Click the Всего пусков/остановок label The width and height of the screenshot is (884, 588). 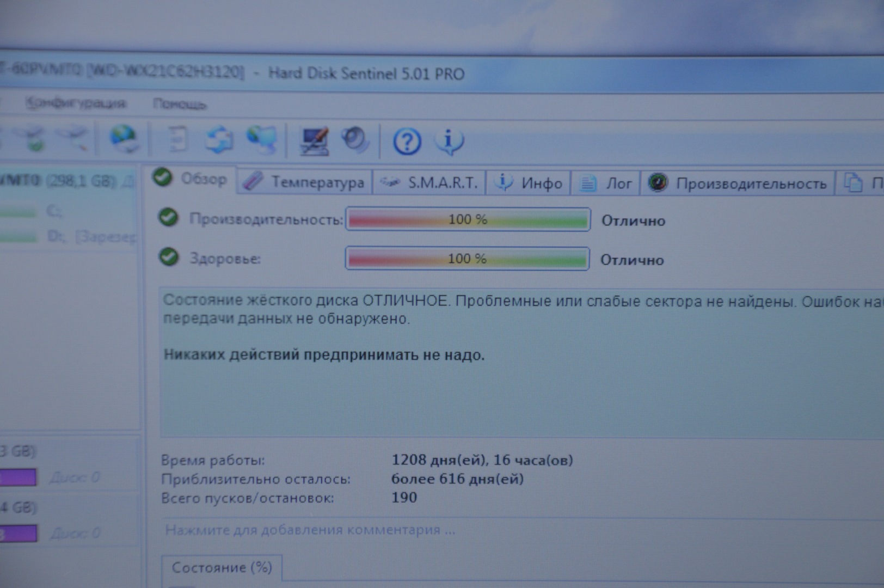click(248, 498)
